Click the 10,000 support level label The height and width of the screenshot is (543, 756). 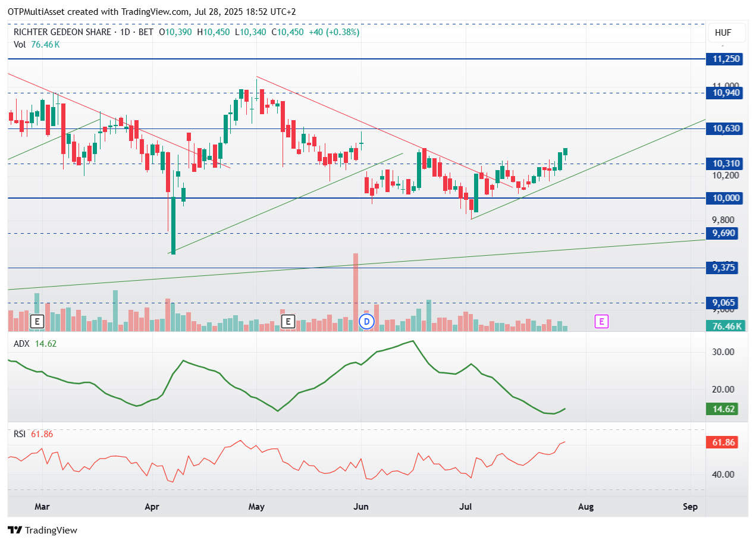[724, 198]
